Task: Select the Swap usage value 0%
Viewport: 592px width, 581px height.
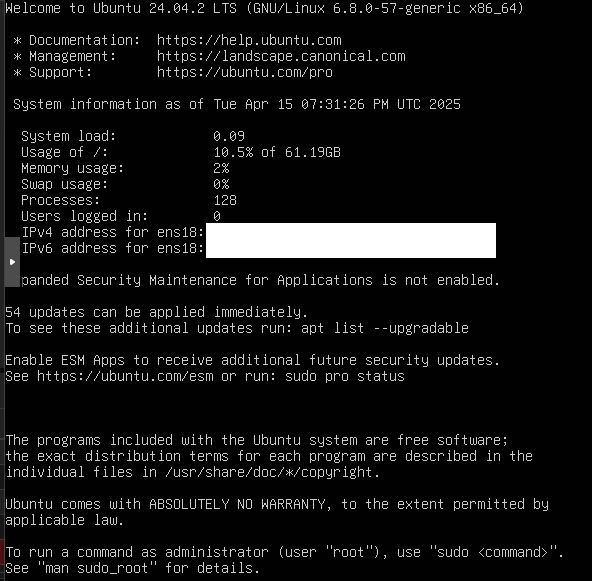Action: coord(221,184)
